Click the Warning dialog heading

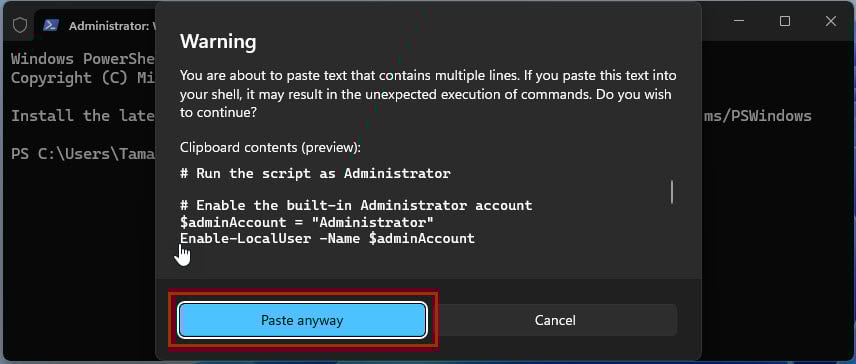(x=218, y=41)
